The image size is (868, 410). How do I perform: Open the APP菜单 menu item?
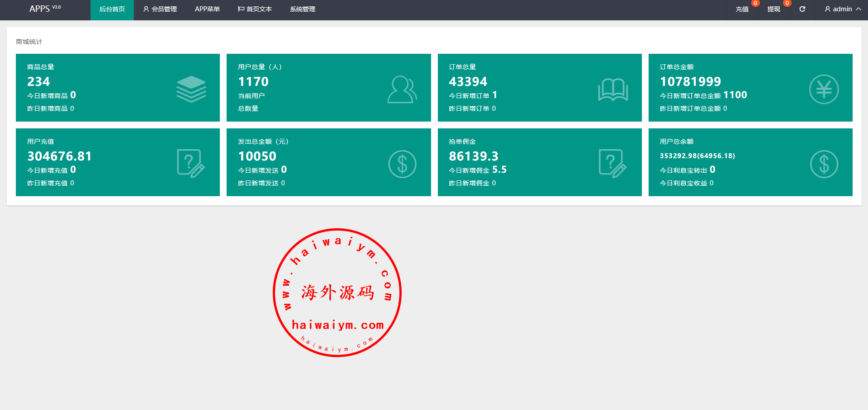coord(207,9)
